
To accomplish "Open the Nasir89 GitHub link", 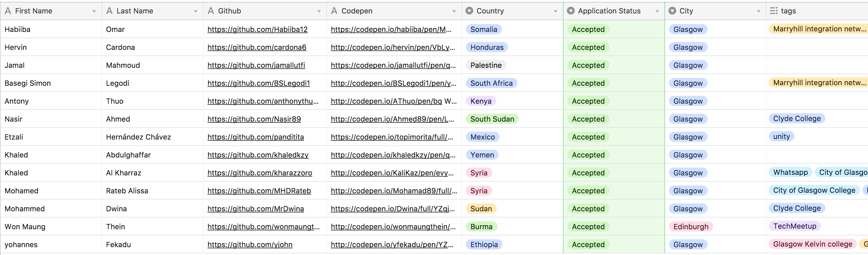I will pyautogui.click(x=254, y=119).
